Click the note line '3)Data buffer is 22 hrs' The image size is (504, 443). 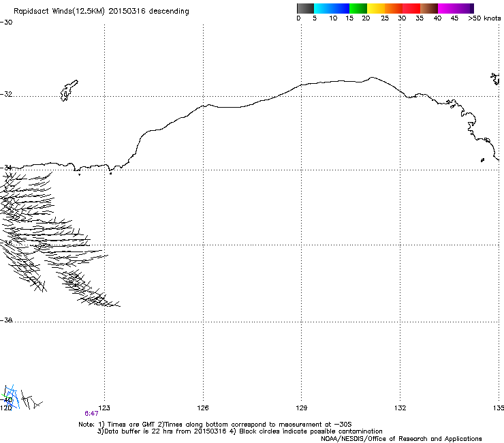tap(240, 431)
